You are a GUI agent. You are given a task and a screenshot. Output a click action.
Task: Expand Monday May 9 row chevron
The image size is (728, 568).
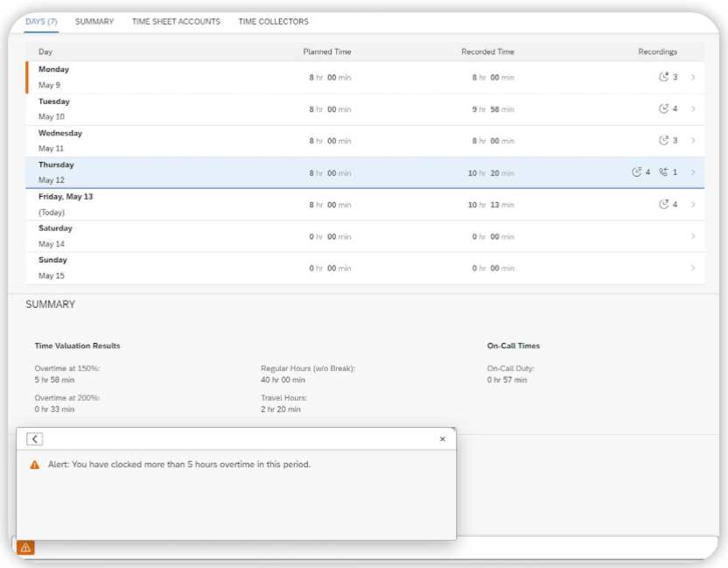click(x=693, y=77)
